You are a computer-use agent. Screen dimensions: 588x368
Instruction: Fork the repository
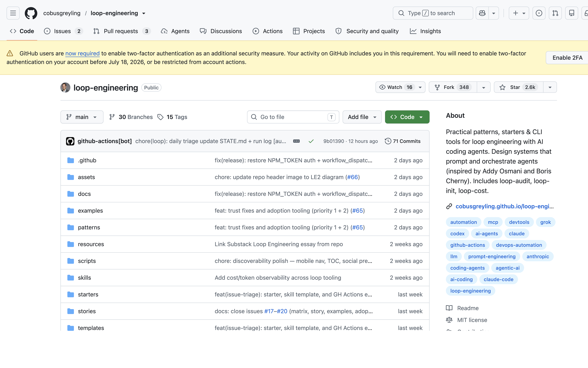pos(453,87)
